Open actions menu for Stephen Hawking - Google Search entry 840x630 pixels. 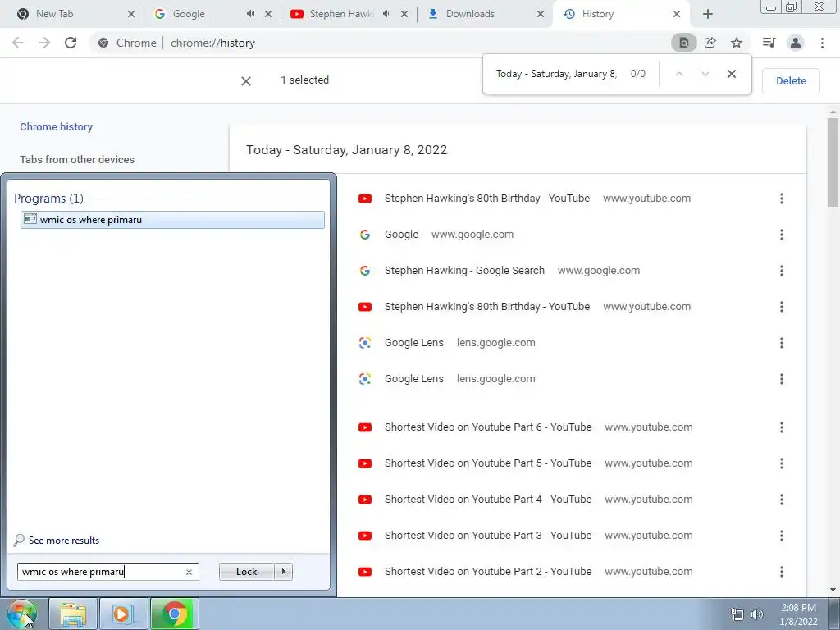click(x=782, y=271)
